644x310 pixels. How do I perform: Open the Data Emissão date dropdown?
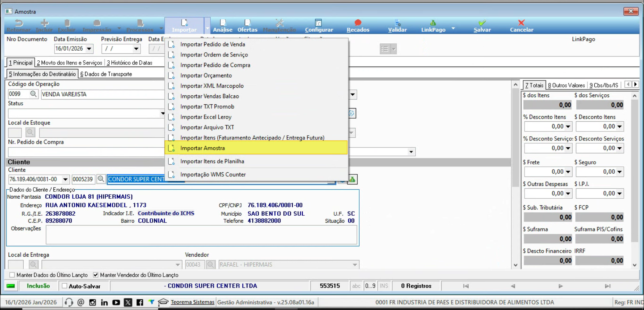click(89, 49)
